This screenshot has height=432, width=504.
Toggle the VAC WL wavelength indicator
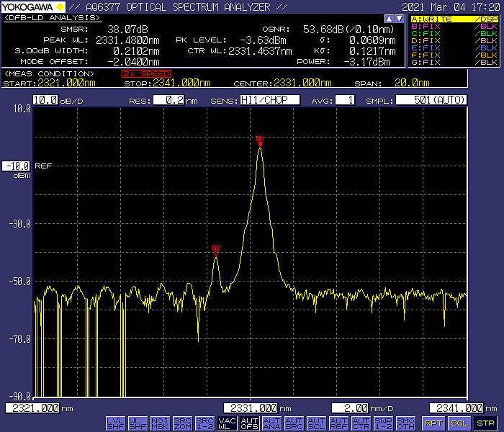click(227, 423)
